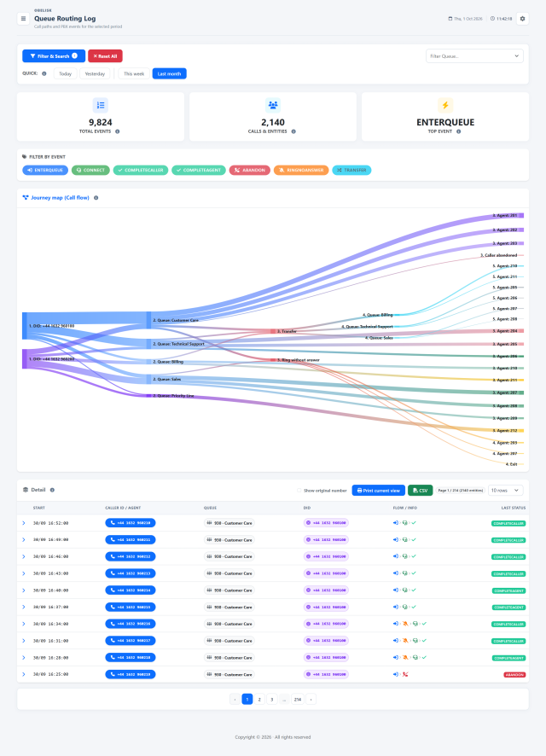Expand the 30/09 16:25:00 call row

24,675
